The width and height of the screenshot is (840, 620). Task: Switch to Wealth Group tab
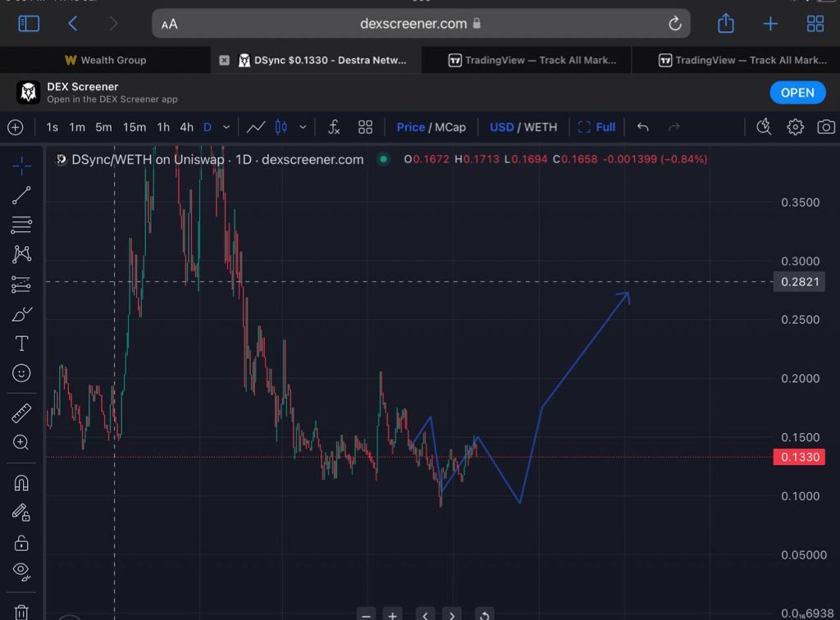pos(106,60)
